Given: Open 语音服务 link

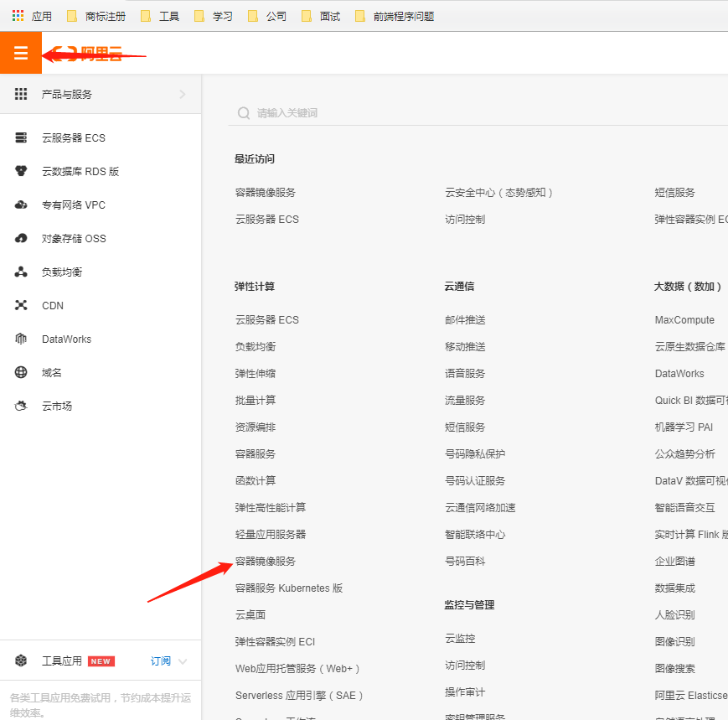Looking at the screenshot, I should click(x=465, y=374).
